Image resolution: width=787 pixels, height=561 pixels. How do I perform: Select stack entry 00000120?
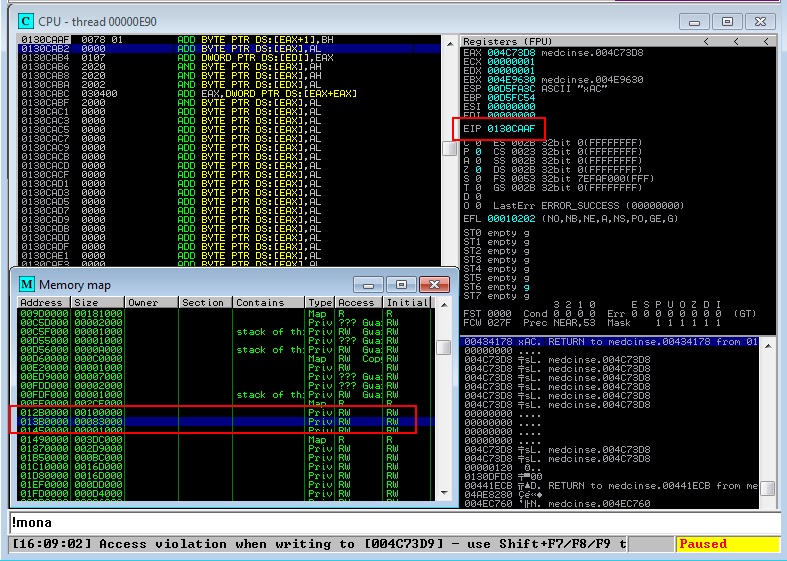(609, 468)
